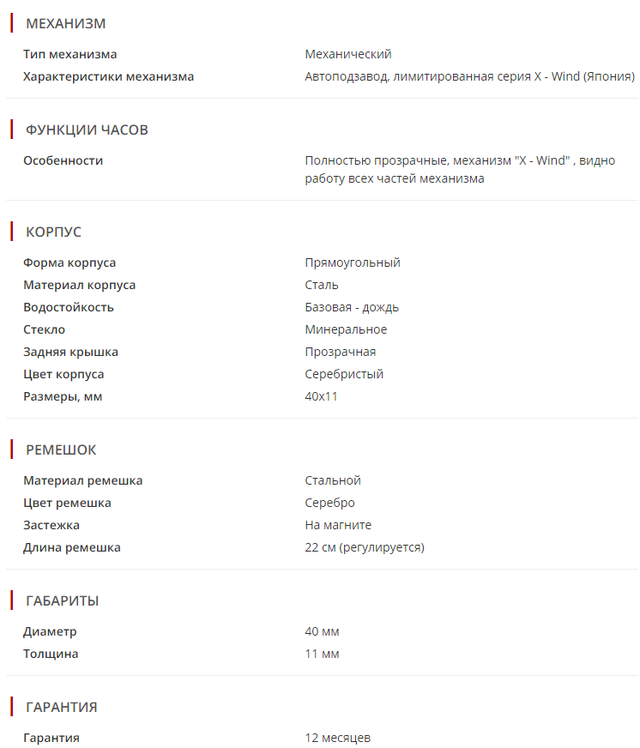The height and width of the screenshot is (748, 640).
Task: Click the 12 месяцев warranty value
Action: (338, 738)
